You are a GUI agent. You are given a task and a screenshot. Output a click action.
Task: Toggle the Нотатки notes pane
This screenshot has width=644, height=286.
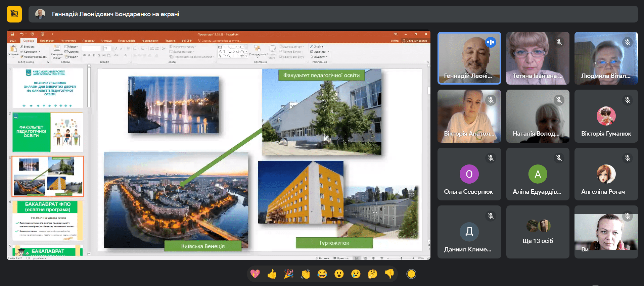click(x=322, y=258)
